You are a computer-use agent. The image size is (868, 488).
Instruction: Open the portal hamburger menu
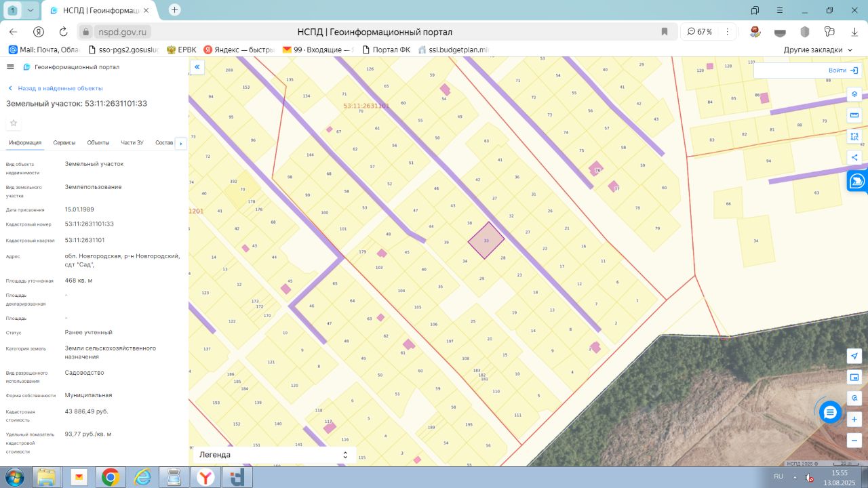pos(10,67)
